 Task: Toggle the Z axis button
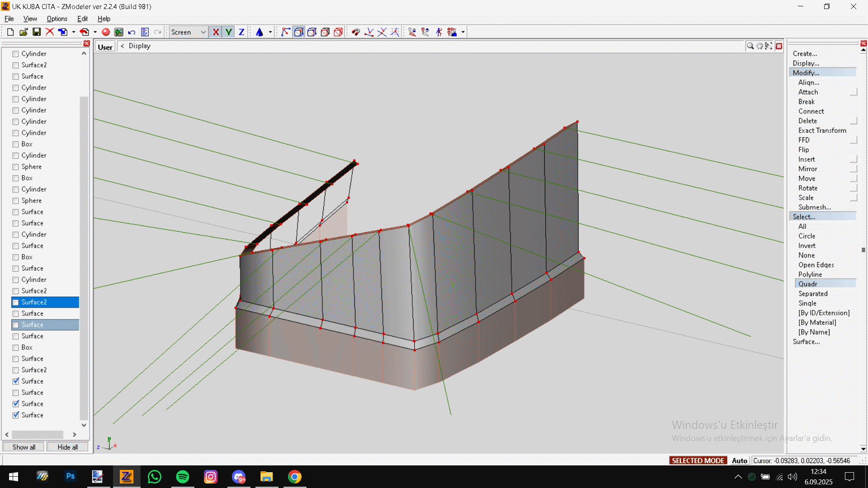241,32
